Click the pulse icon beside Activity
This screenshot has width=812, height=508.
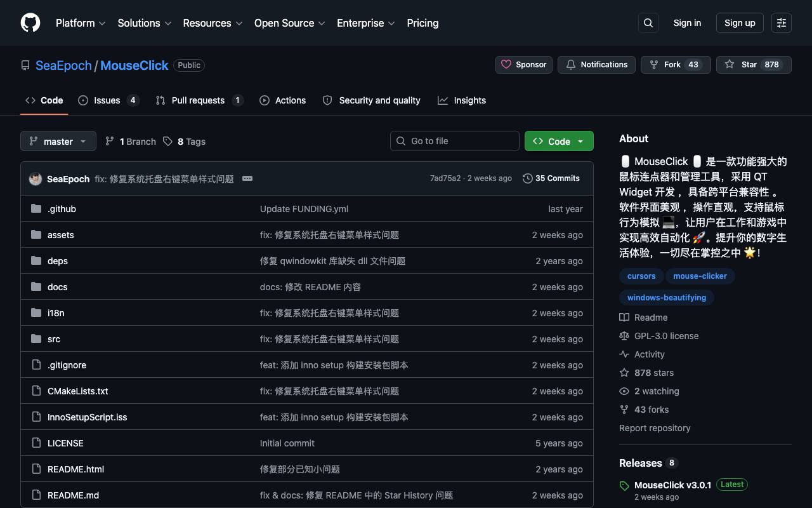[624, 354]
